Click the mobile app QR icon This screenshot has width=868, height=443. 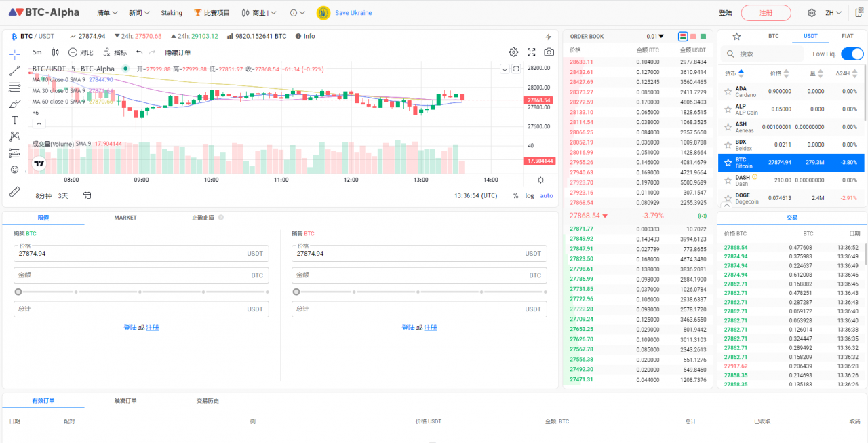(x=859, y=13)
